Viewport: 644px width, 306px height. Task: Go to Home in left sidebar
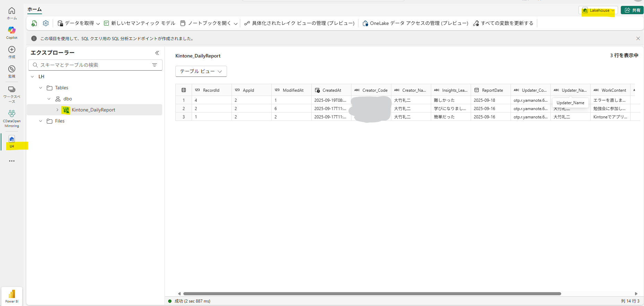pyautogui.click(x=12, y=13)
